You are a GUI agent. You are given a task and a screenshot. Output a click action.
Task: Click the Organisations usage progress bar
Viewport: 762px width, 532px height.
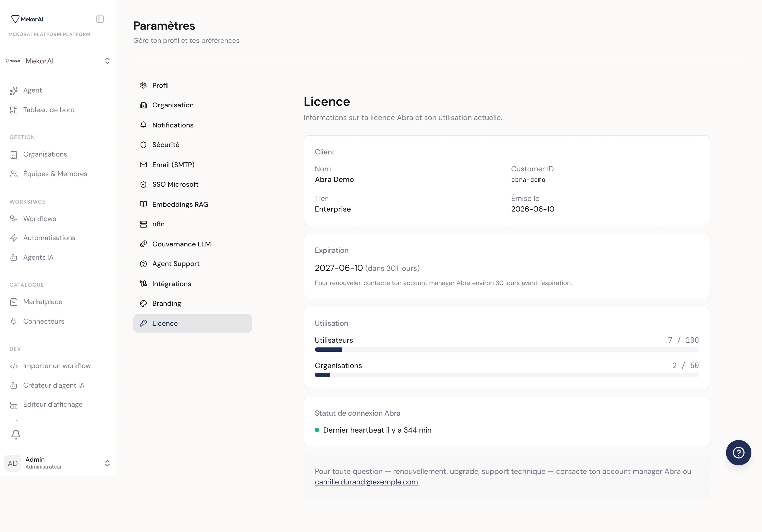pyautogui.click(x=506, y=375)
